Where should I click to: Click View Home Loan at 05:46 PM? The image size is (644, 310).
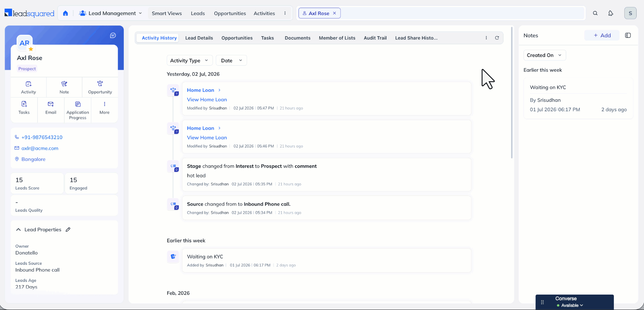[x=207, y=137]
